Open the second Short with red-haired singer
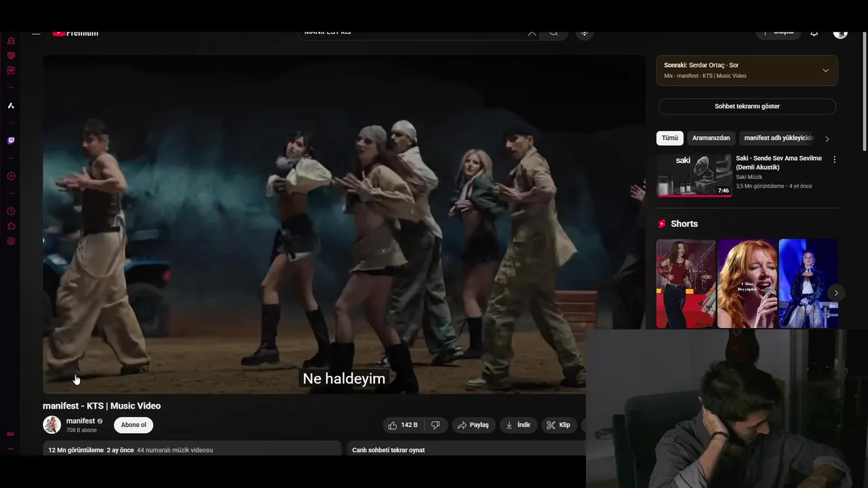 (747, 283)
